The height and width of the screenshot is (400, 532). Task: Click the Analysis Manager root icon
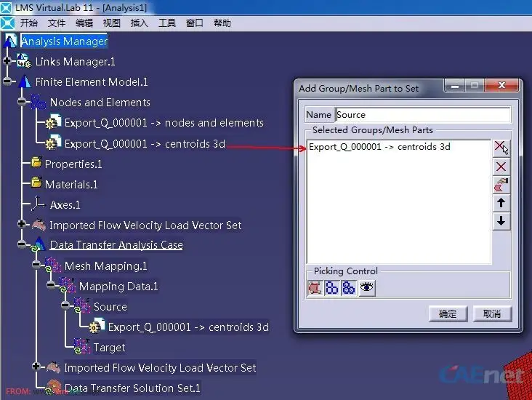(x=10, y=41)
